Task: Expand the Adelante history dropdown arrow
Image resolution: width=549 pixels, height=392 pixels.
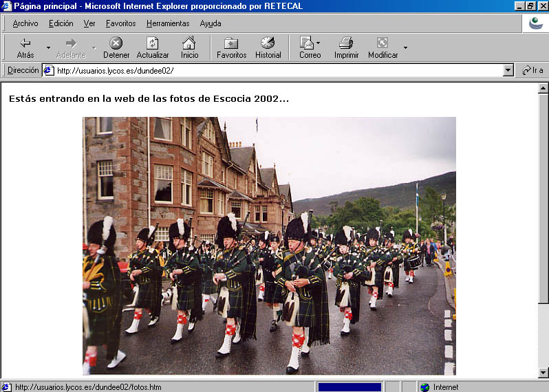Action: [x=94, y=47]
